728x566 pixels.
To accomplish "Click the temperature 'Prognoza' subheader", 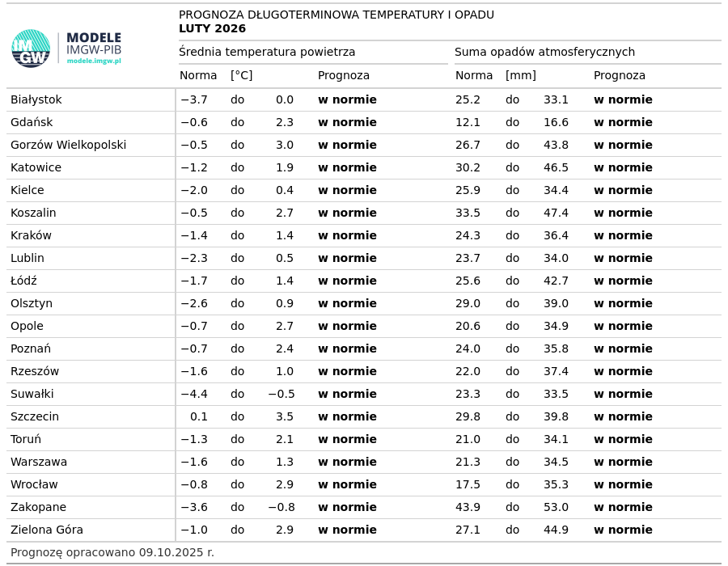I will point(344,76).
